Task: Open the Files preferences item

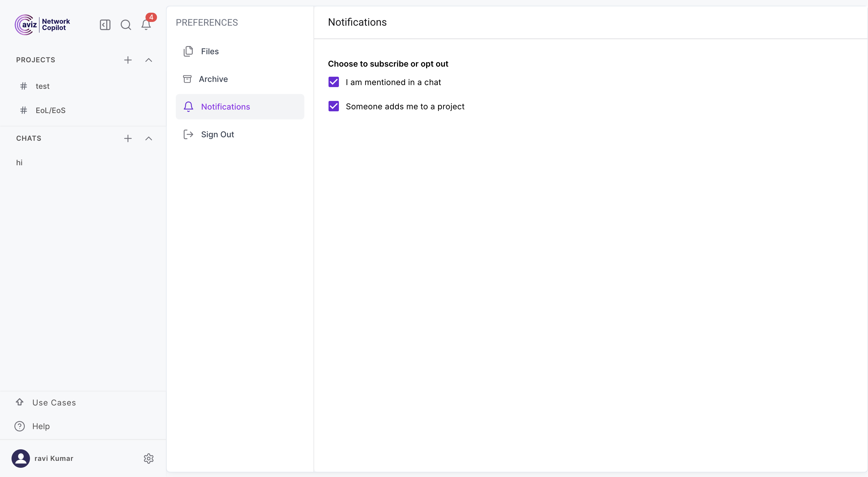Action: click(x=210, y=51)
